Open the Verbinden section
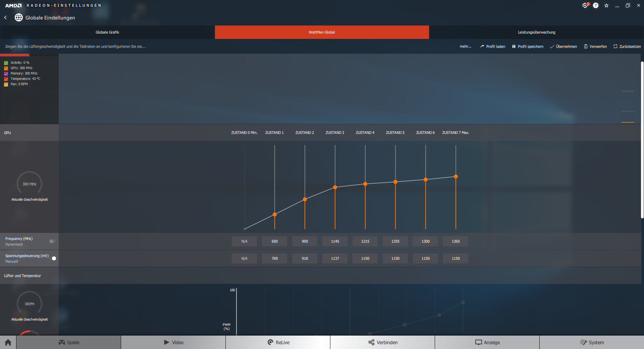The width and height of the screenshot is (644, 349). 383,342
